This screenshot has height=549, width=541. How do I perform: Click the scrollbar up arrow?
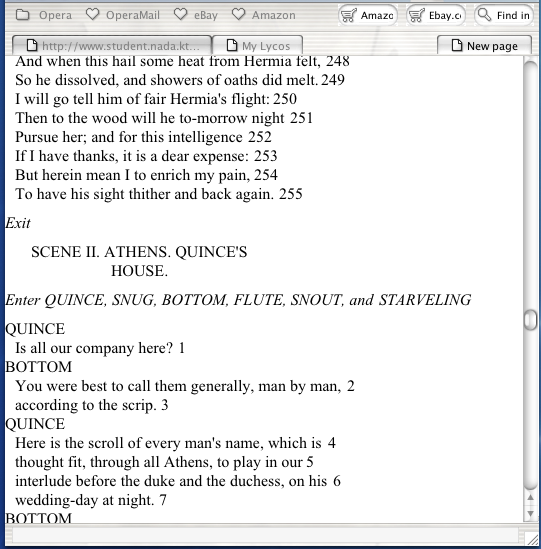tap(530, 498)
